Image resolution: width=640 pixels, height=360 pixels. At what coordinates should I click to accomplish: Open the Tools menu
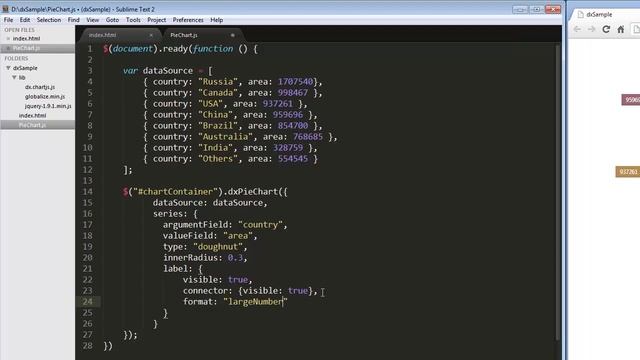(x=133, y=20)
